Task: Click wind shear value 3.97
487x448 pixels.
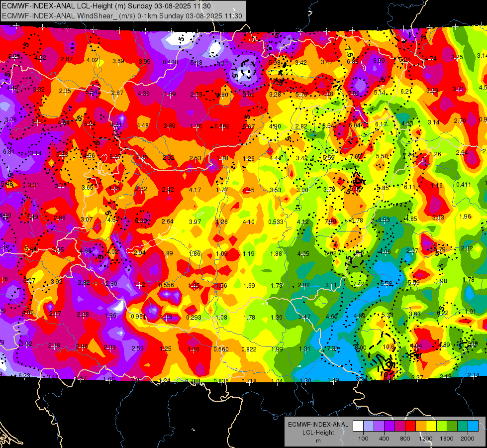Action: [195, 222]
